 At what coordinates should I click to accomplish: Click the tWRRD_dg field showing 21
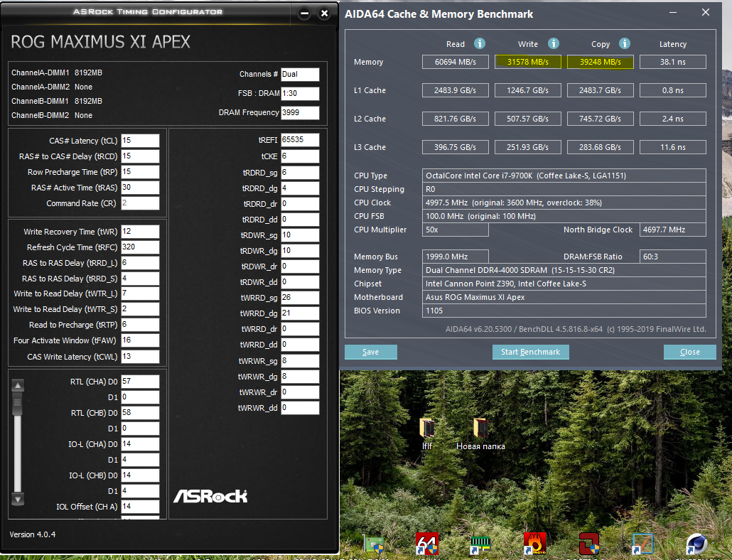(x=300, y=313)
